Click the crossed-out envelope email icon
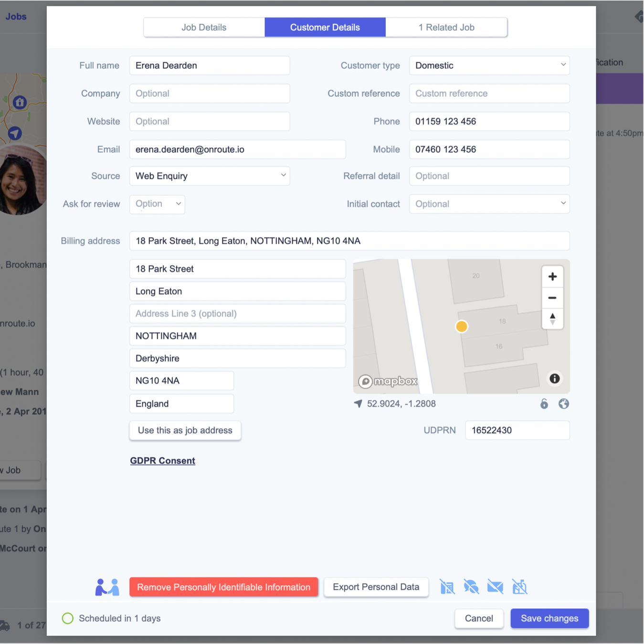Screen dimensions: 644x644 (495, 587)
